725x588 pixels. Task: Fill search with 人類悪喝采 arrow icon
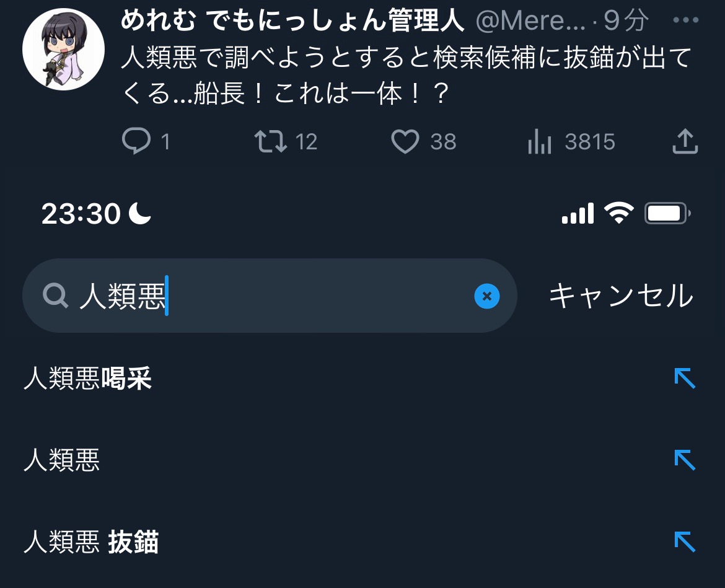685,378
